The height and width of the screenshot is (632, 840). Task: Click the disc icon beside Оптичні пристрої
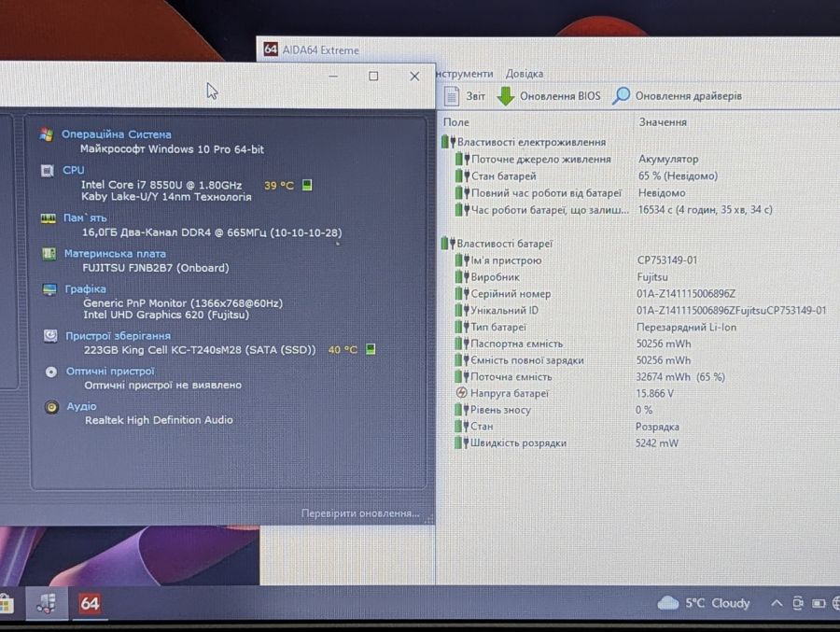51,372
